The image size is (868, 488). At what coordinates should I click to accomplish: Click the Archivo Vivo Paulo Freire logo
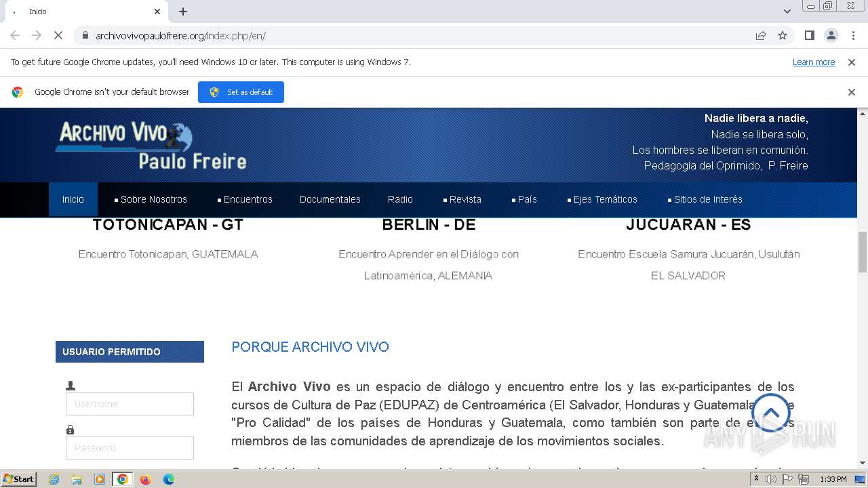click(x=151, y=144)
